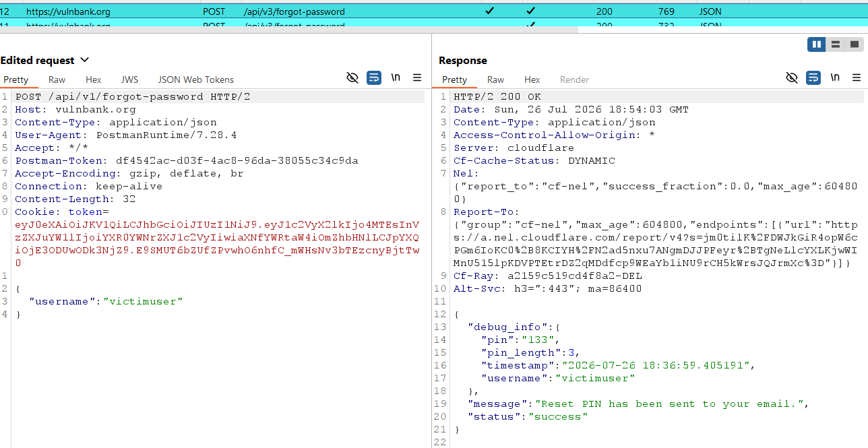Viewport: 868px width, 448px height.
Task: Switch request view to Raw tab
Action: pos(57,79)
